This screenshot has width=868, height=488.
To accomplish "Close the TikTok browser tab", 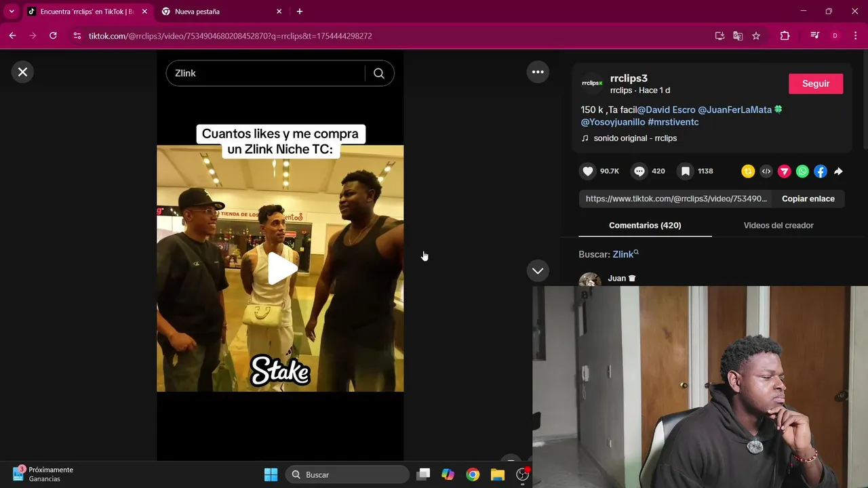I will tap(144, 12).
